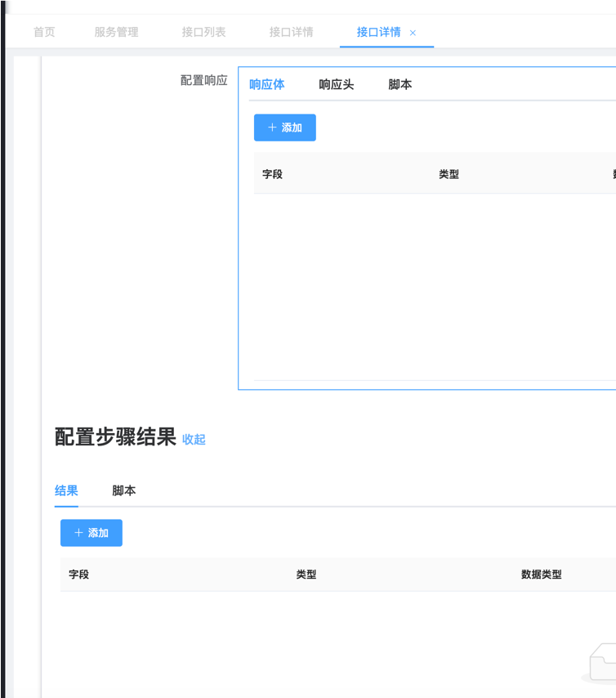Close the active 接口详情 tab
The image size is (616, 698).
413,34
